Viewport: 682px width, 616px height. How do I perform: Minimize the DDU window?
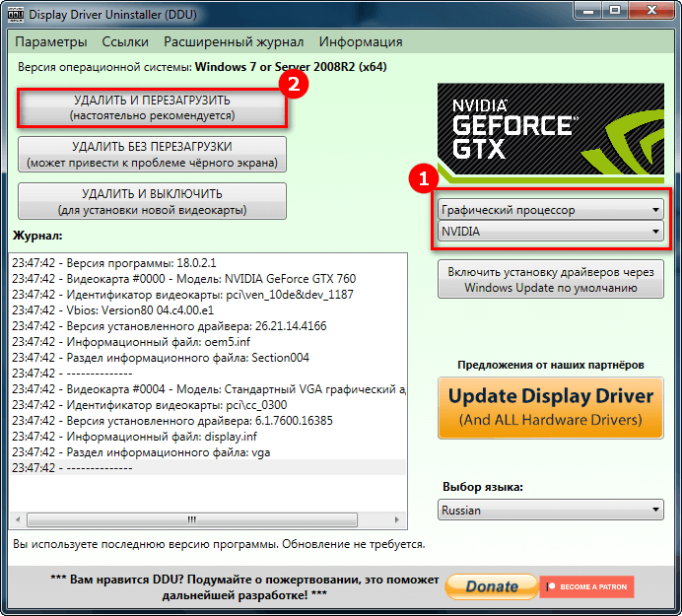[x=588, y=11]
